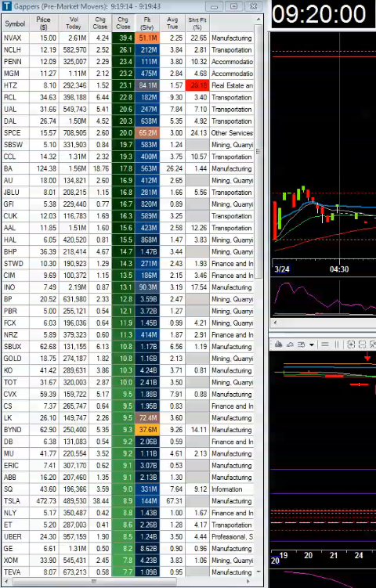
Task: Select GE symbol row
Action: 128,549
